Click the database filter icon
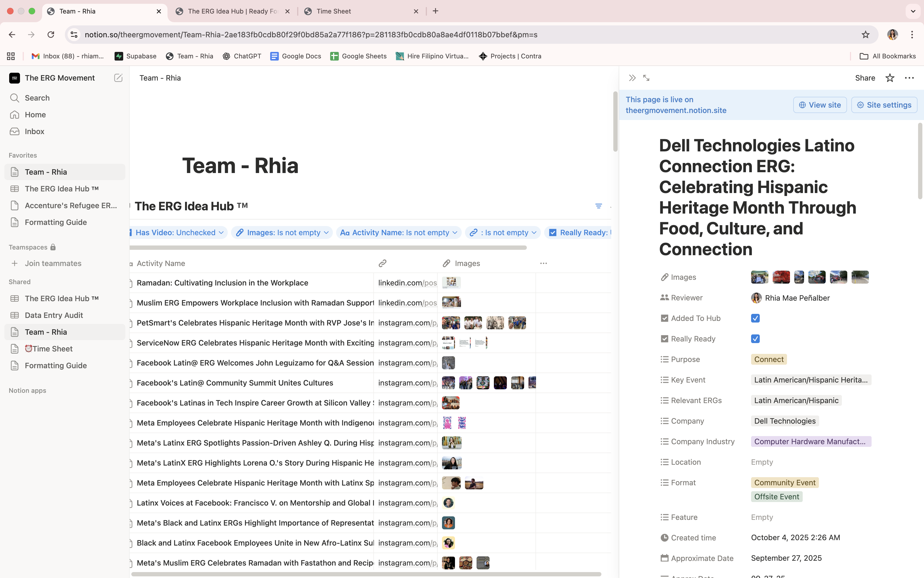Viewport: 924px width, 578px height. click(x=598, y=206)
